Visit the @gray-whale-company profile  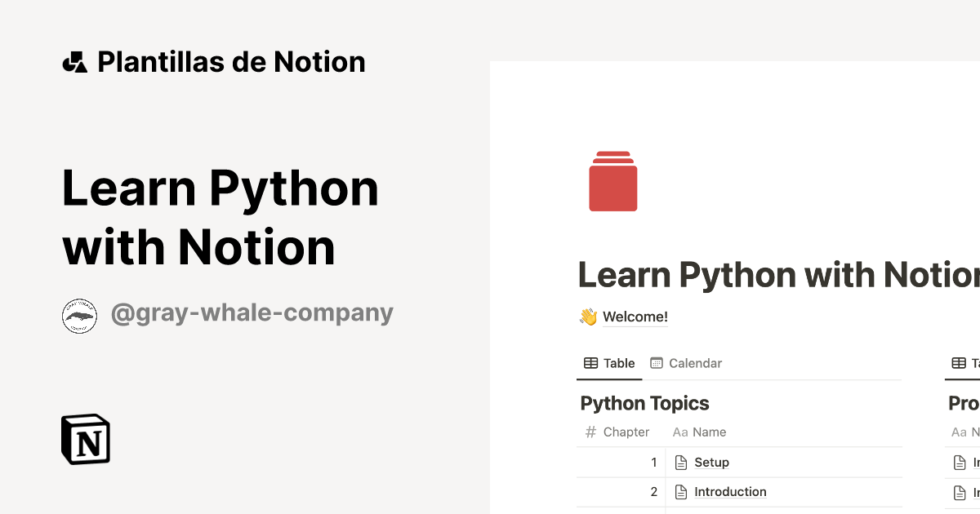pos(253,312)
